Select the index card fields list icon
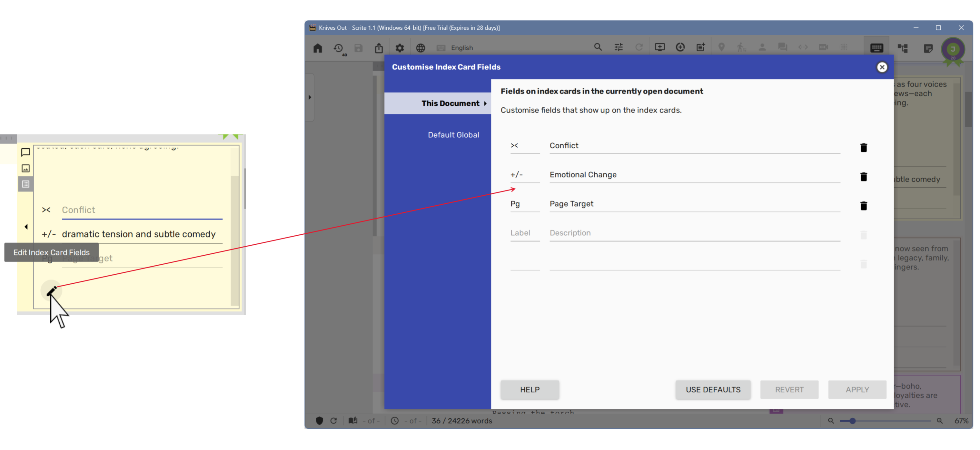980x450 pixels. [x=25, y=184]
